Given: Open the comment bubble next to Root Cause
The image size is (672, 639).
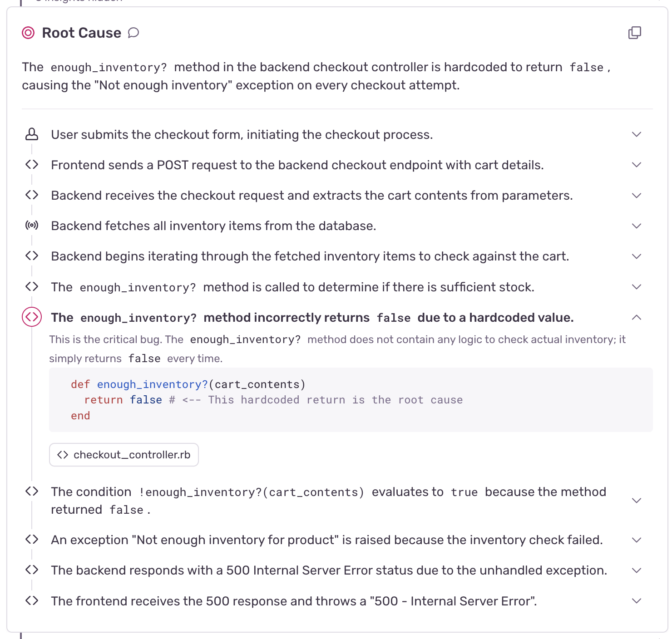Looking at the screenshot, I should [133, 33].
